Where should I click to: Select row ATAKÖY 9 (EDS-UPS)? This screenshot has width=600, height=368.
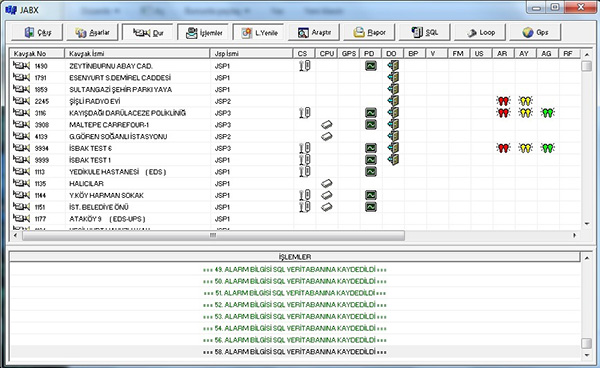coord(295,219)
